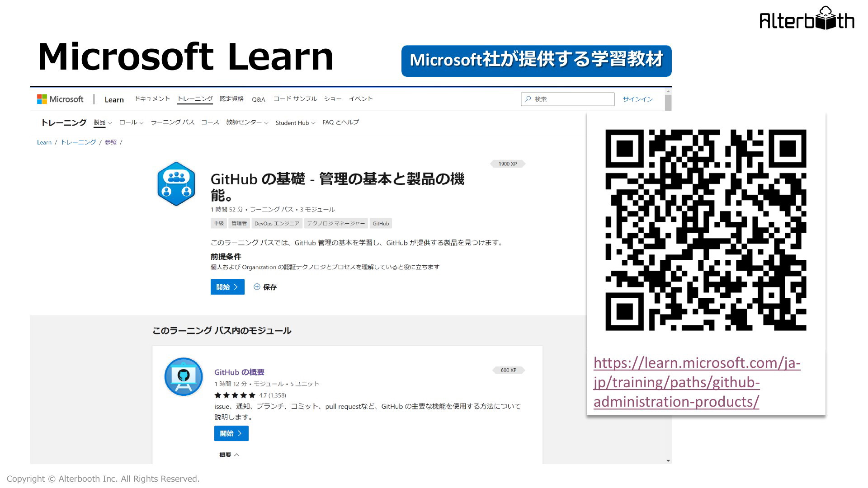Start the GitHub の概要 module 開始 button

(231, 433)
